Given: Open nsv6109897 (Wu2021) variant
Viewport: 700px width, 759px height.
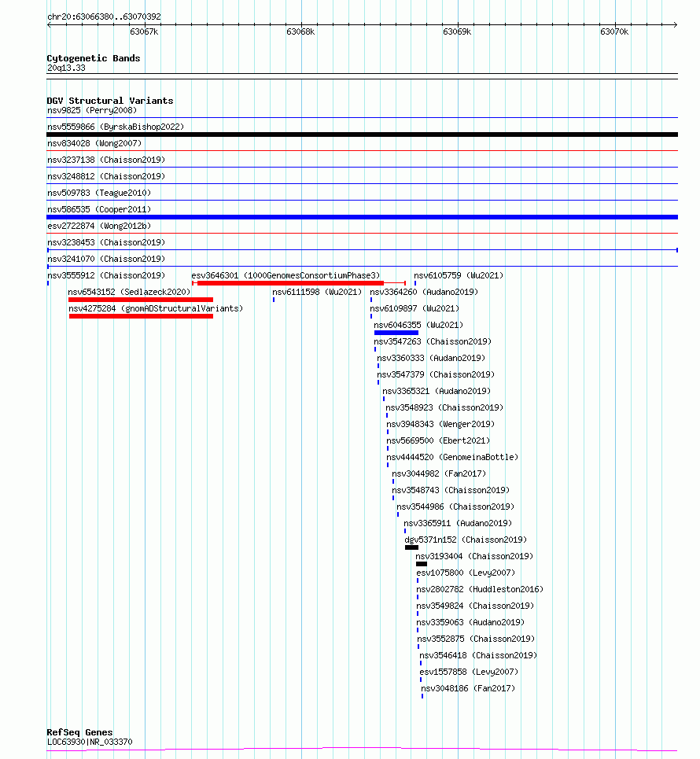Looking at the screenshot, I should pos(414,308).
